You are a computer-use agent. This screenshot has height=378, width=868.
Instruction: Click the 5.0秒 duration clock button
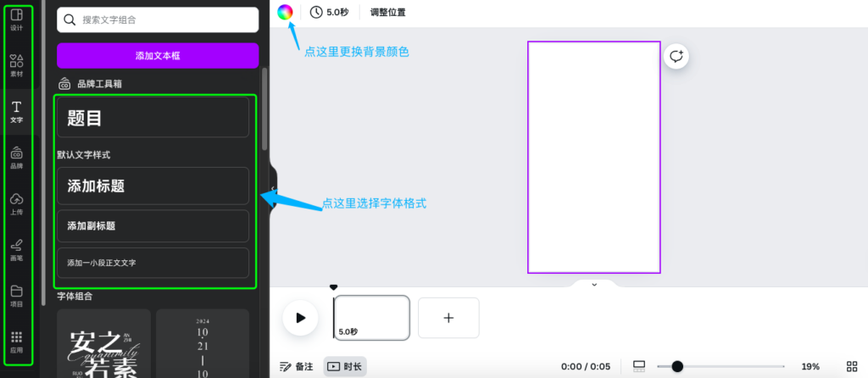[x=330, y=12]
